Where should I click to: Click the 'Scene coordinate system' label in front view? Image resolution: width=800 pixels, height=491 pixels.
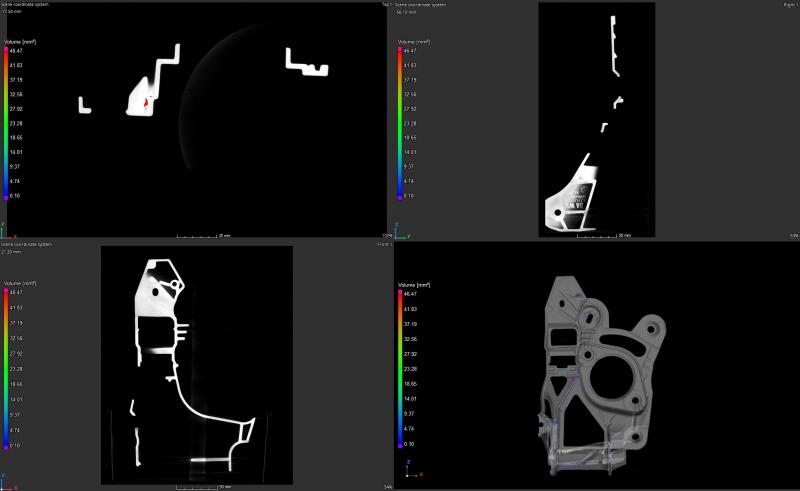click(x=25, y=244)
